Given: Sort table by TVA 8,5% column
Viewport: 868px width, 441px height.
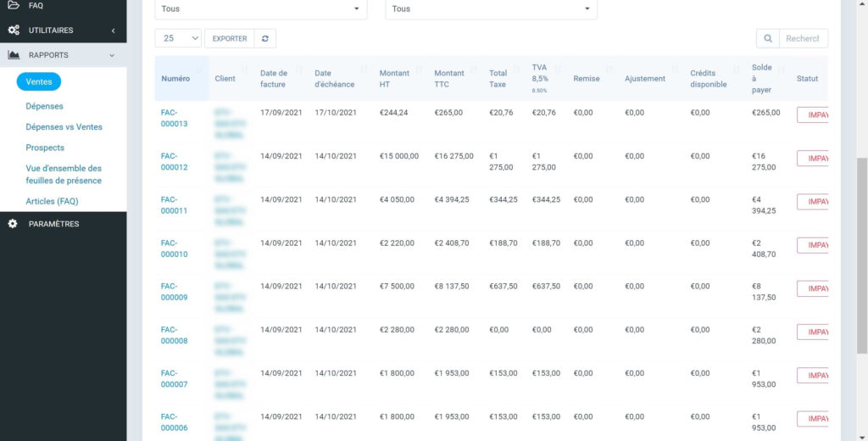Looking at the screenshot, I should click(x=547, y=79).
